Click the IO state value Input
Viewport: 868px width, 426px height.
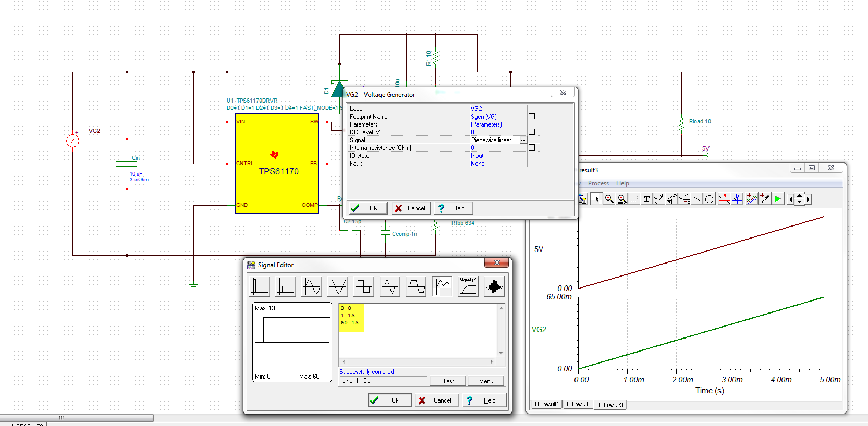(x=477, y=156)
